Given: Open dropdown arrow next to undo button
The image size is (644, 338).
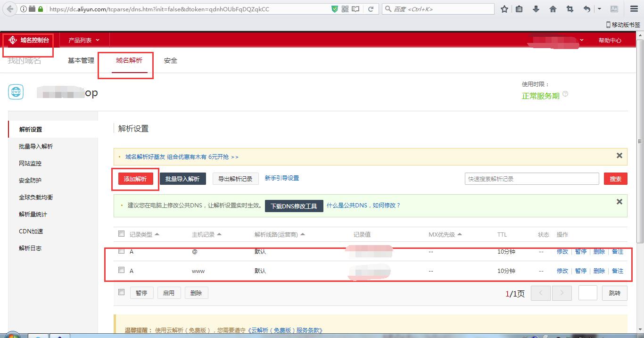Looking at the screenshot, I should coord(599,9).
